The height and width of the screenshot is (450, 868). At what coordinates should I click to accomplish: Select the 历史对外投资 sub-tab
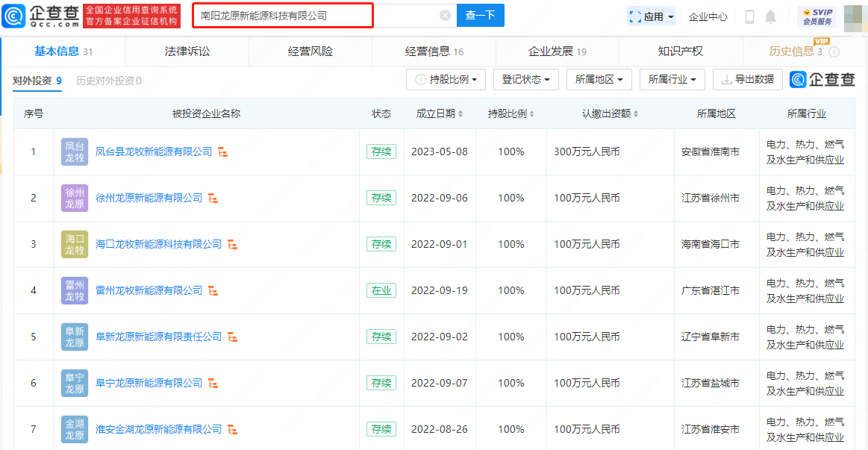[108, 81]
